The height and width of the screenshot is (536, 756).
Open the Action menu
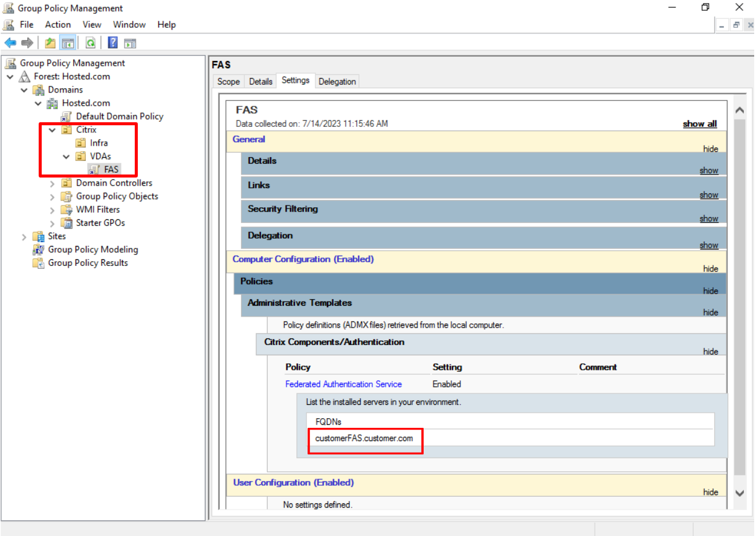point(57,25)
